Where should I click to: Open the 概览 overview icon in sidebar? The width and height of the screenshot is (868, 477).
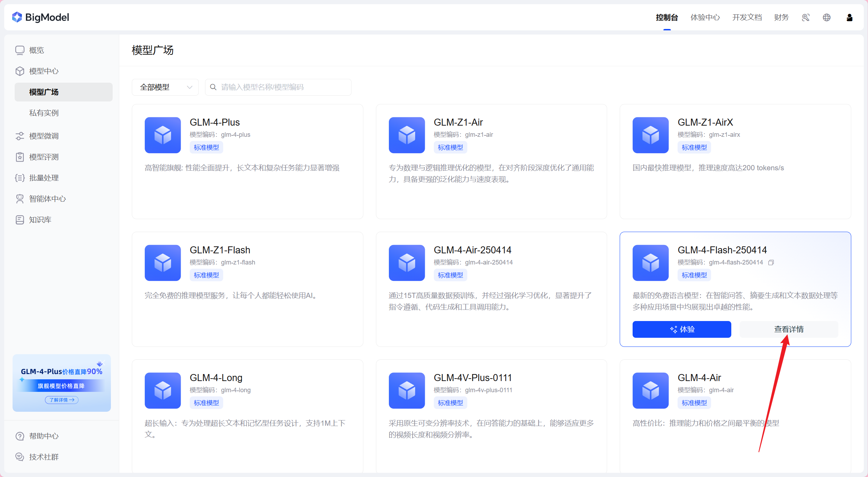point(20,50)
